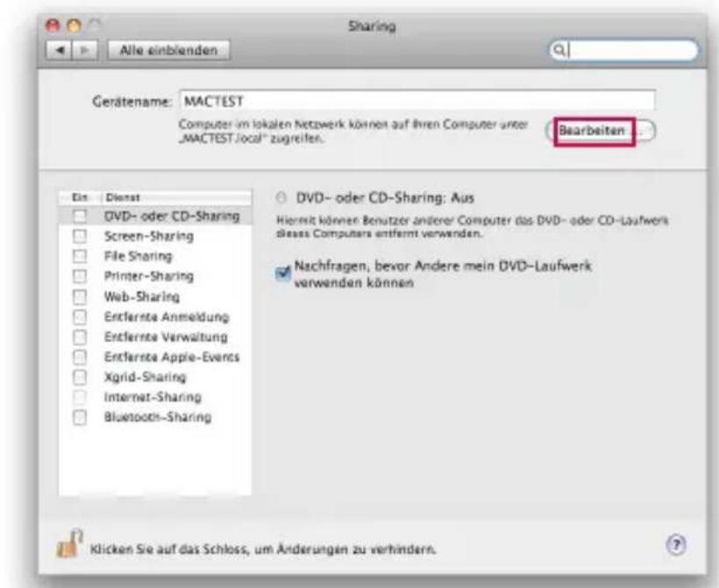Click the "Bearbeiten" button
The image size is (719, 588).
[x=601, y=131]
